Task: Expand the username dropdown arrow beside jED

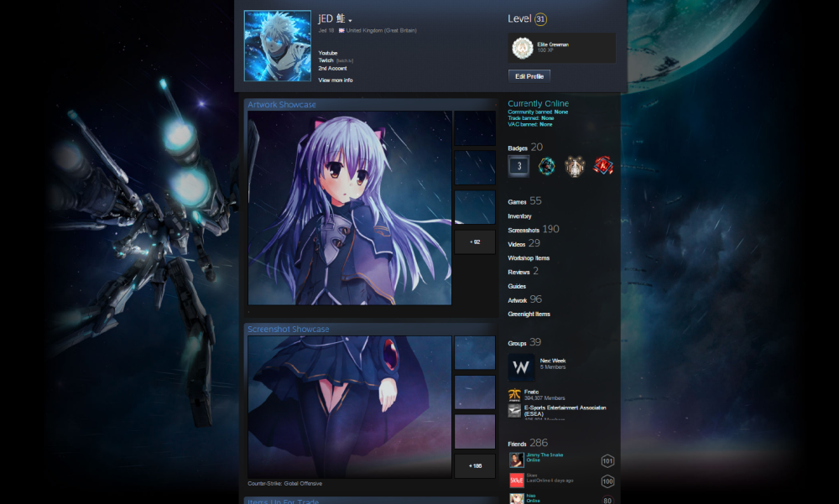Action: coord(350,21)
